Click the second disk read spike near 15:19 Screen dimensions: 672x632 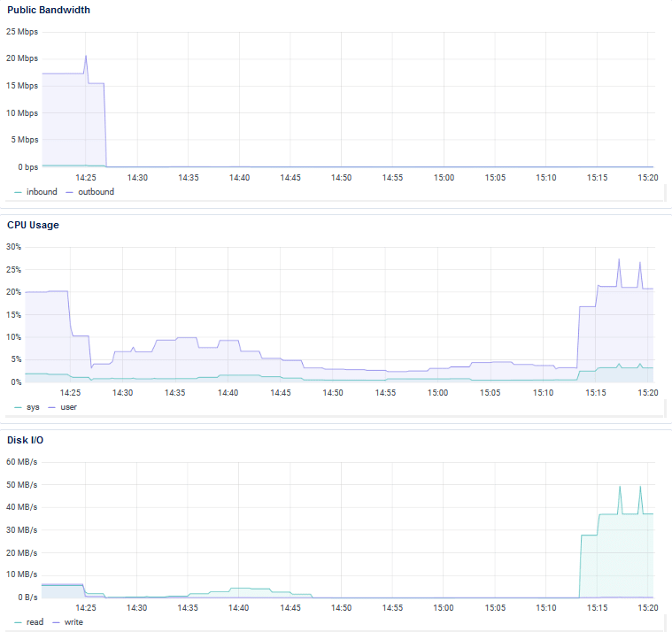coord(640,487)
